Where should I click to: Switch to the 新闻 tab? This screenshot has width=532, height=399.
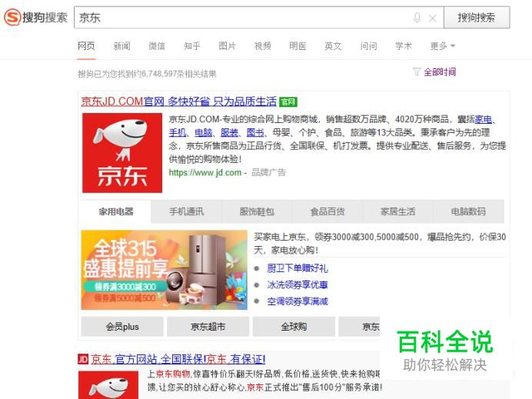click(121, 46)
